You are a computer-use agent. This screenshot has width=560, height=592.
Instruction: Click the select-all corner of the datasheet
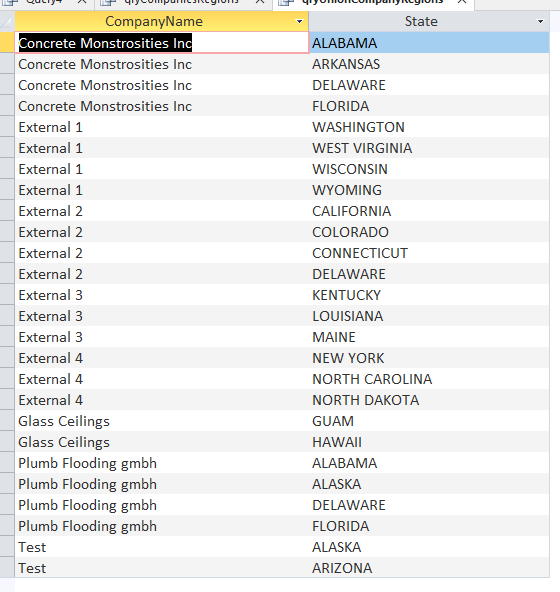[x=7, y=22]
